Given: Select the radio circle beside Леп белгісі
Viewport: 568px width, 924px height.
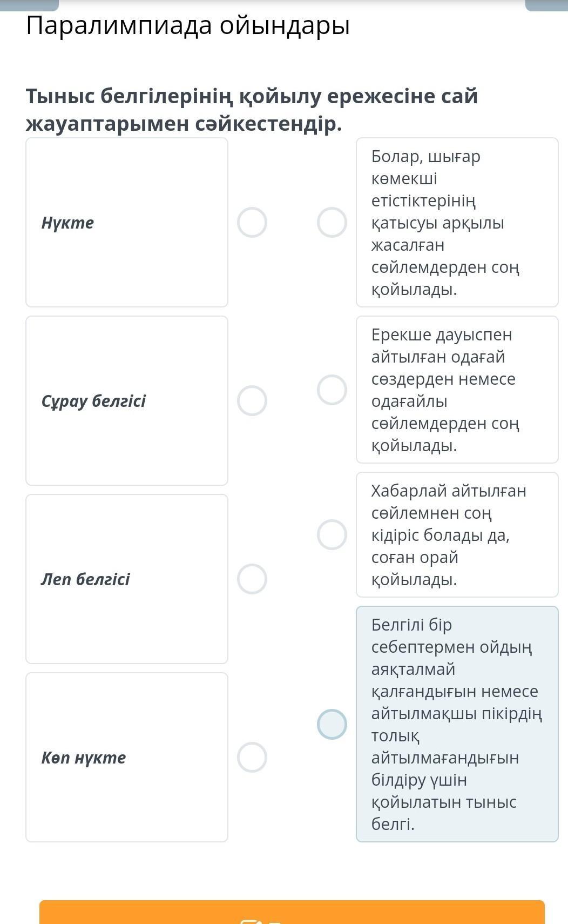Looking at the screenshot, I should (252, 579).
